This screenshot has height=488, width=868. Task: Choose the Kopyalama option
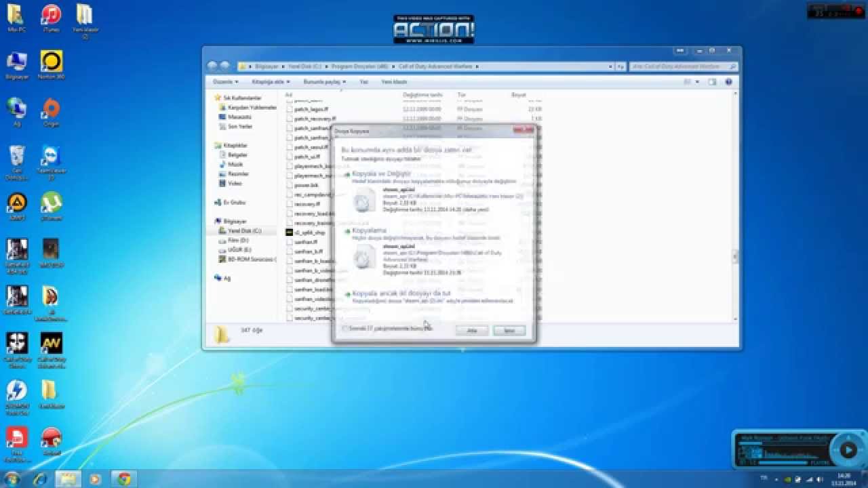[x=434, y=252]
